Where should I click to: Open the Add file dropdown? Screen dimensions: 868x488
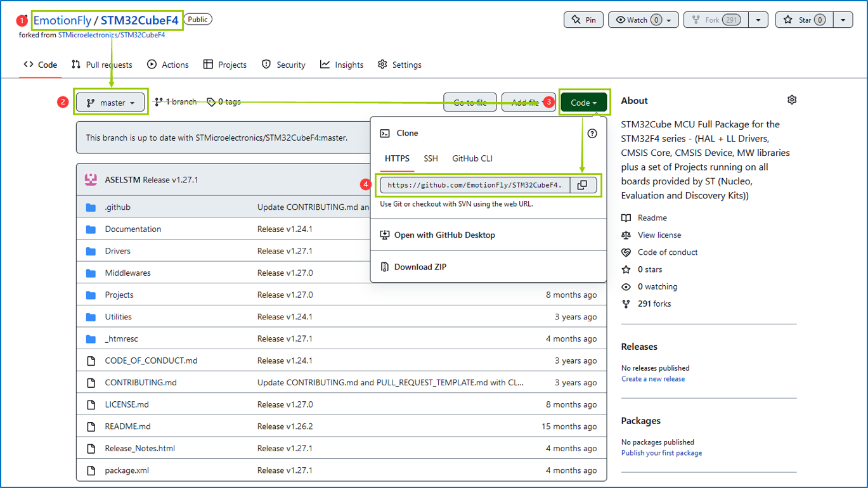(x=528, y=103)
